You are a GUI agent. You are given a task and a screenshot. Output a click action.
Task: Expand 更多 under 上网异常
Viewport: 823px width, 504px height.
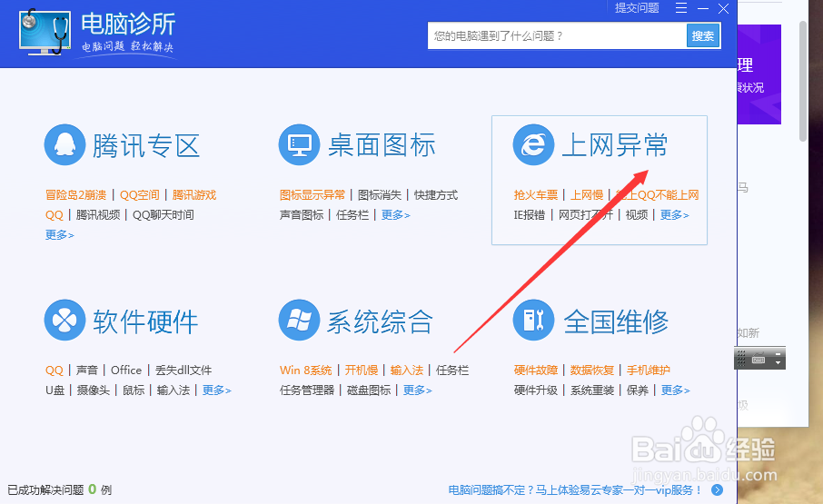[674, 215]
